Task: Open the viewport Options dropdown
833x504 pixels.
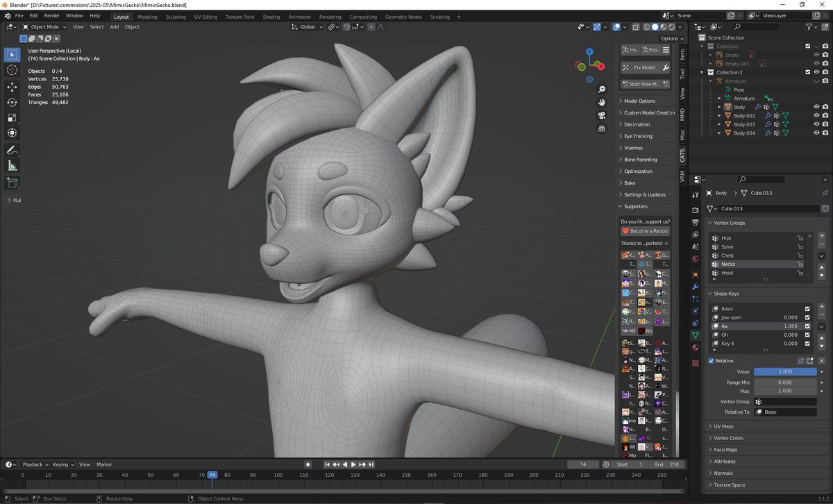Action: pyautogui.click(x=671, y=38)
